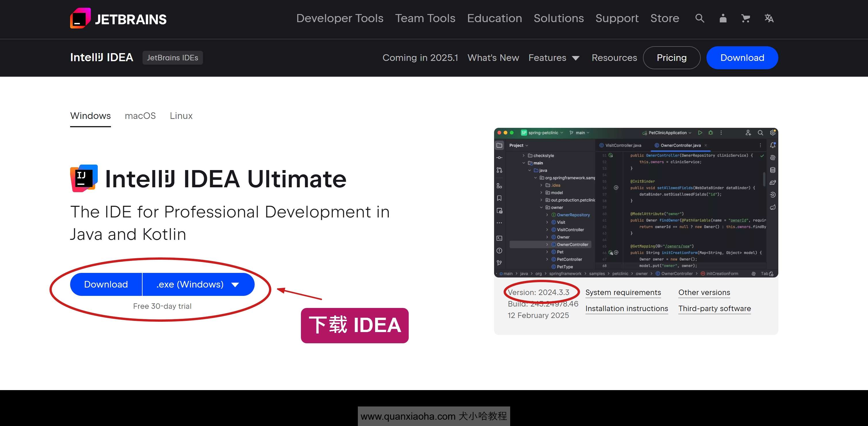This screenshot has height=426, width=868.
Task: Click the shopping cart icon
Action: [x=745, y=18]
